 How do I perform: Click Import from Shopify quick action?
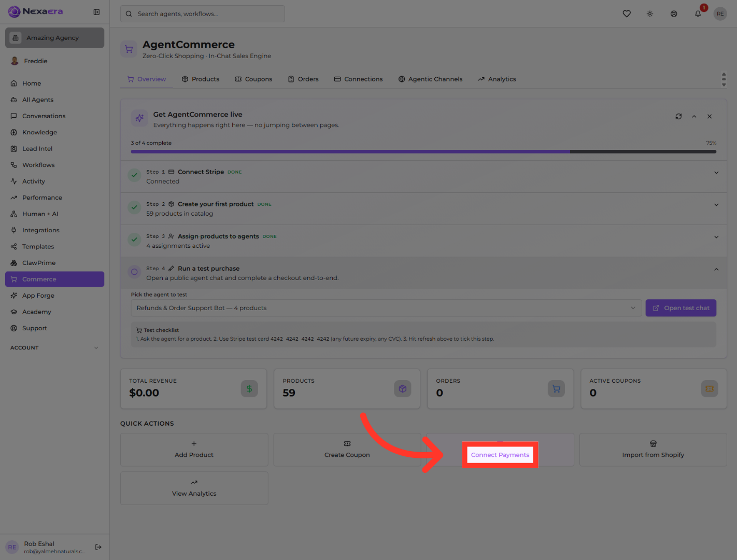(653, 450)
